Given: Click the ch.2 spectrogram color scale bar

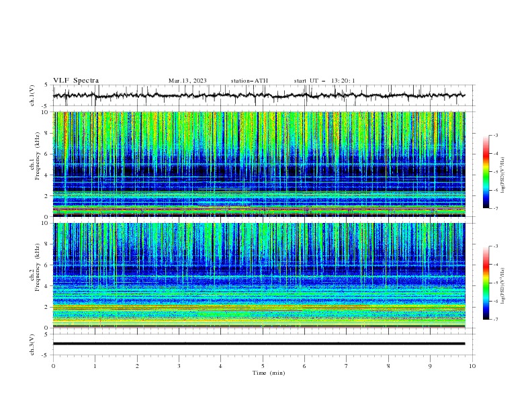Looking at the screenshot, I should pyautogui.click(x=486, y=283).
